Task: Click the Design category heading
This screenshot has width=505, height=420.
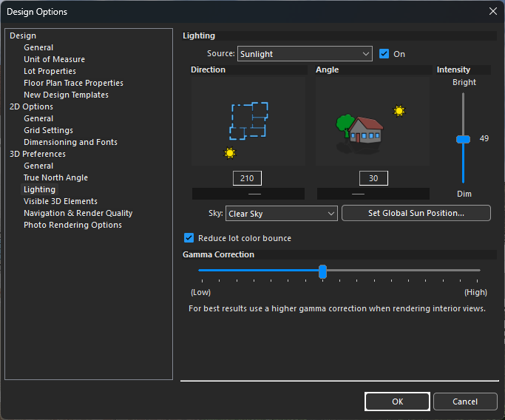Action: click(x=23, y=35)
